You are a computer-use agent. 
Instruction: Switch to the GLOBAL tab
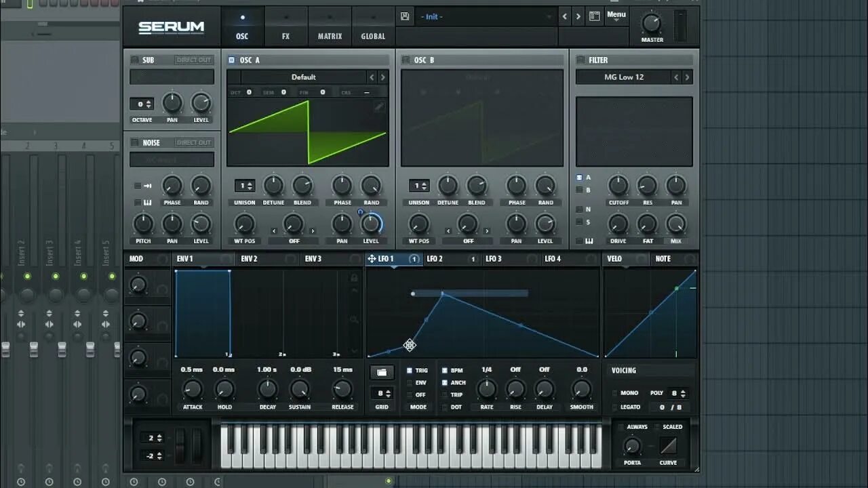[x=373, y=26]
